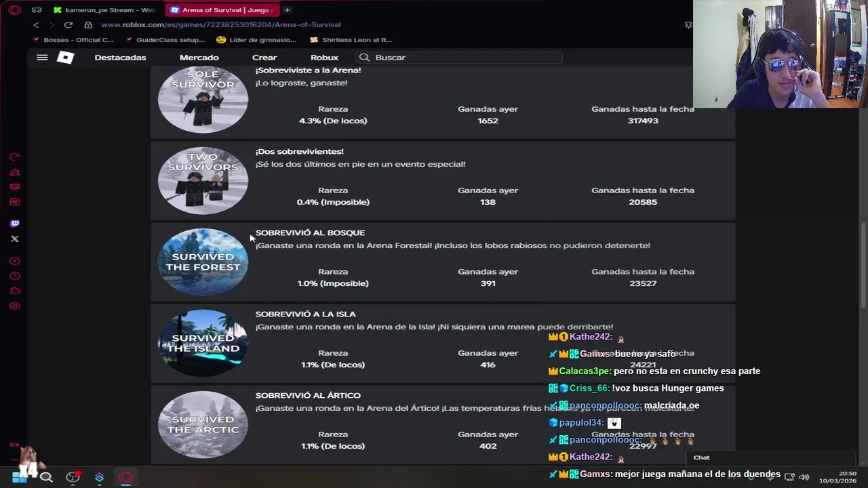Screen dimensions: 868x488
Task: Click the ¡Dos sobrevivientes! badge title
Action: point(299,151)
